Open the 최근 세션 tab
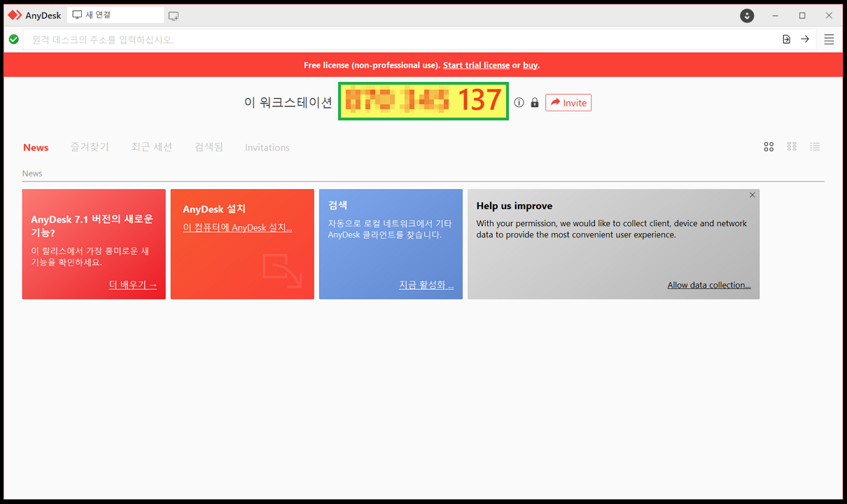This screenshot has height=504, width=847. pyautogui.click(x=151, y=147)
